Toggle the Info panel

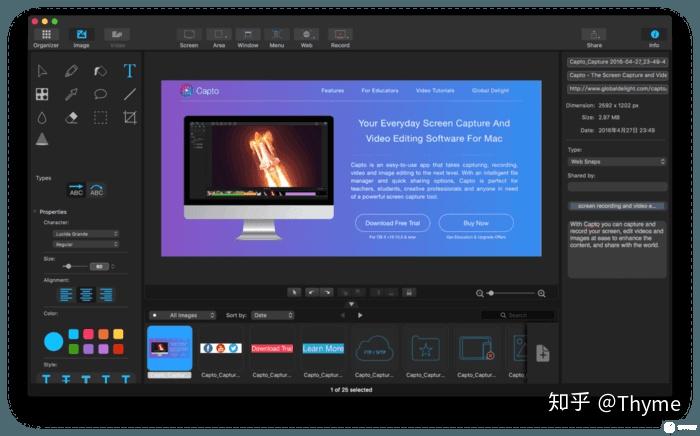pyautogui.click(x=654, y=35)
